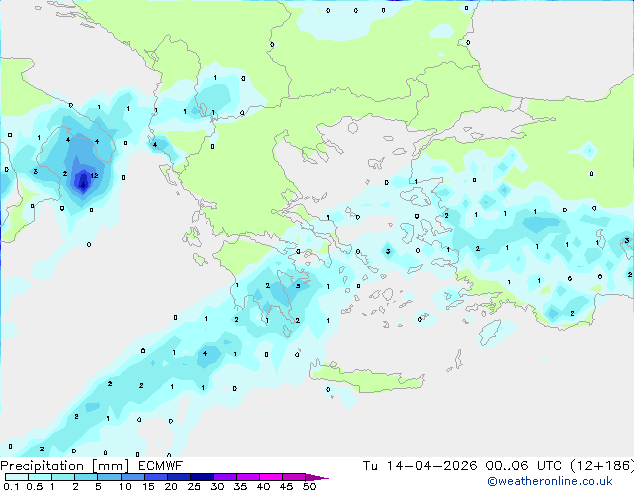Click the "ECMWF" model label

[161, 466]
